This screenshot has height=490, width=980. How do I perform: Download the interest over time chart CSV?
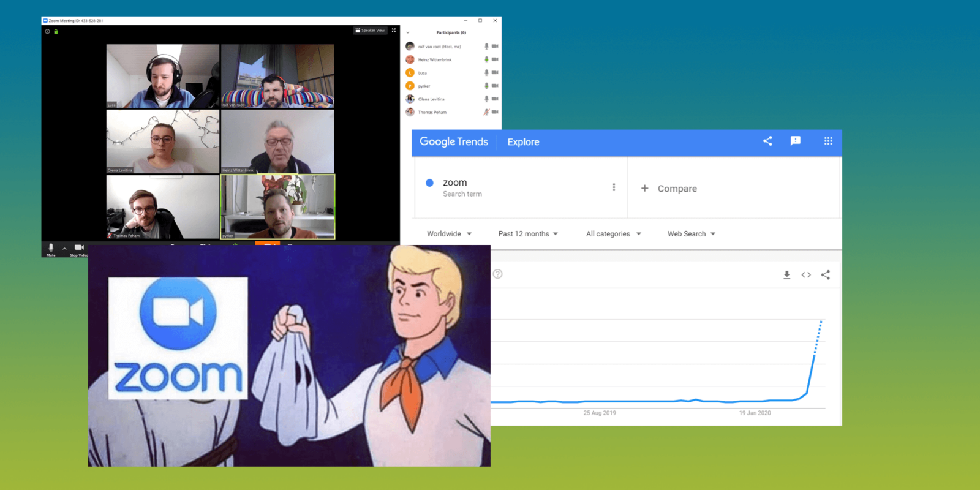pyautogui.click(x=786, y=275)
